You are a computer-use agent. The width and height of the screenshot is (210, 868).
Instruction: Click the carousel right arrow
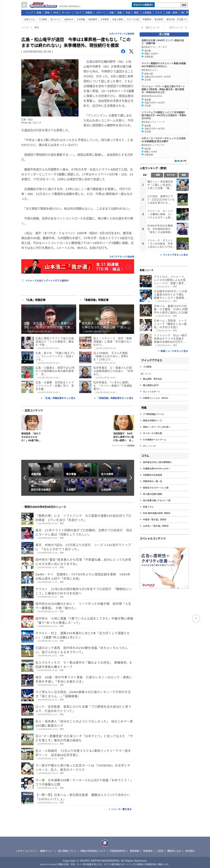[x=131, y=477]
